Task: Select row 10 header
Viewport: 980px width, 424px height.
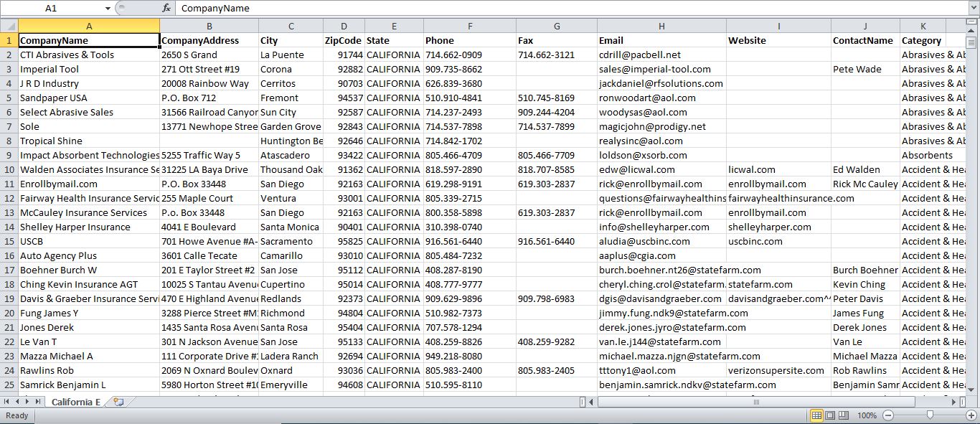Action: pos(9,169)
